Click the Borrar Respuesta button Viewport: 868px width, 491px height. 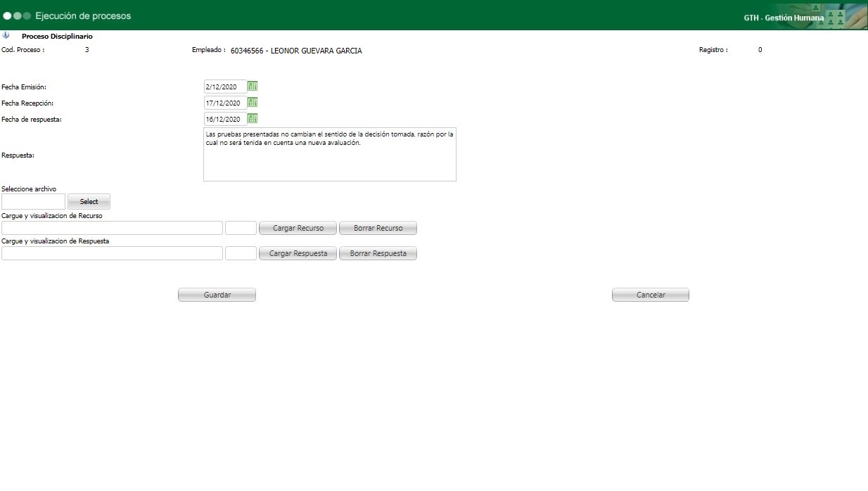click(x=378, y=253)
